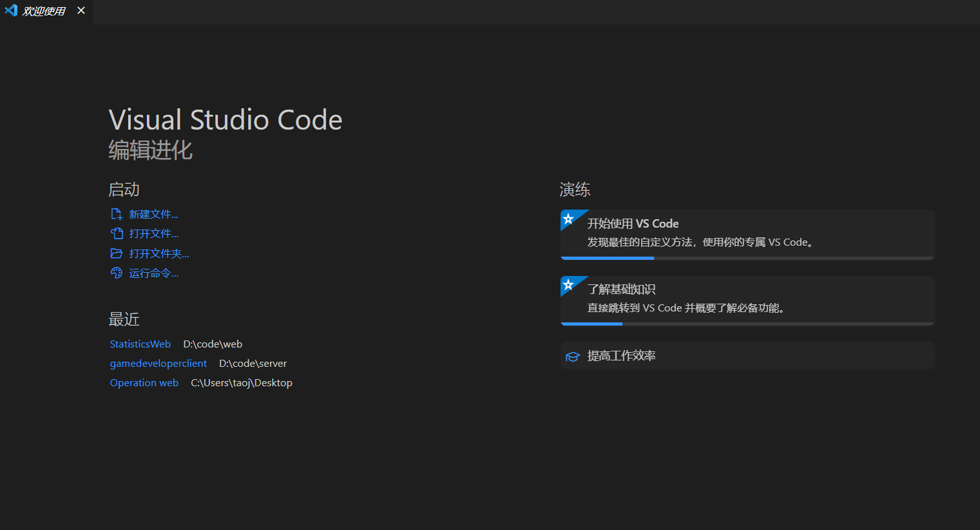Click progress bar under 开始使用 VS Code
The height and width of the screenshot is (530, 980).
coord(747,258)
